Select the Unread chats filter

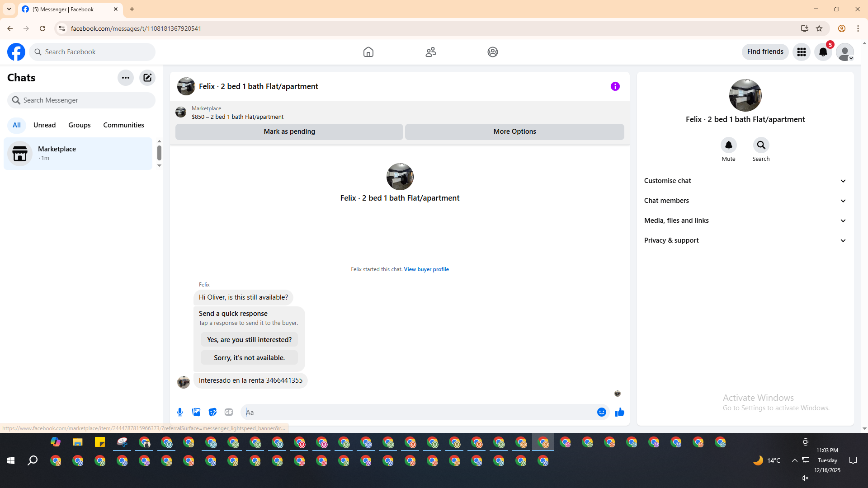[45, 125]
